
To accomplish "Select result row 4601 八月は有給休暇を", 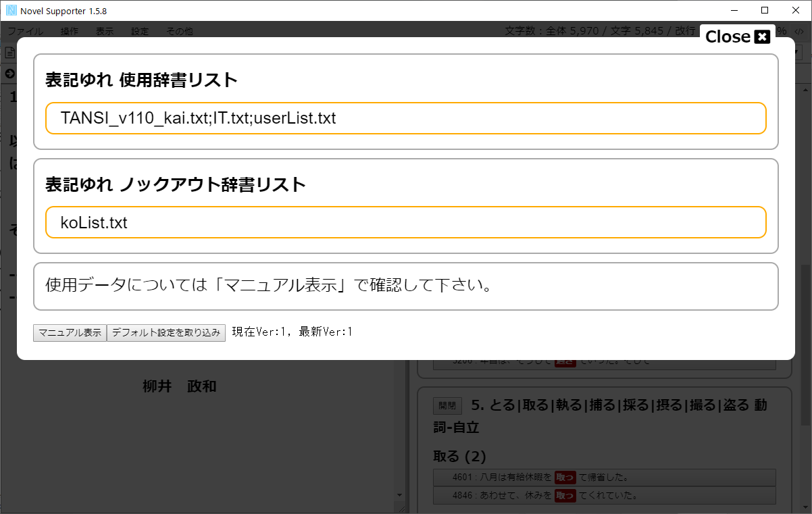I will [x=605, y=478].
